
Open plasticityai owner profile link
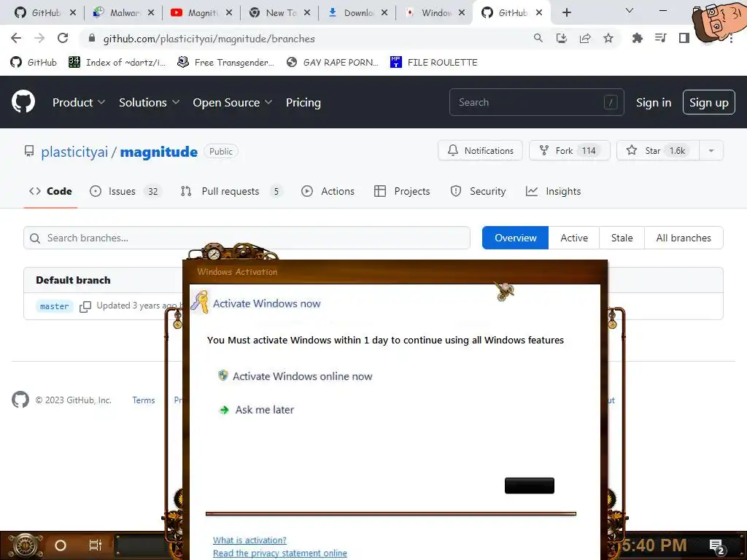[74, 152]
